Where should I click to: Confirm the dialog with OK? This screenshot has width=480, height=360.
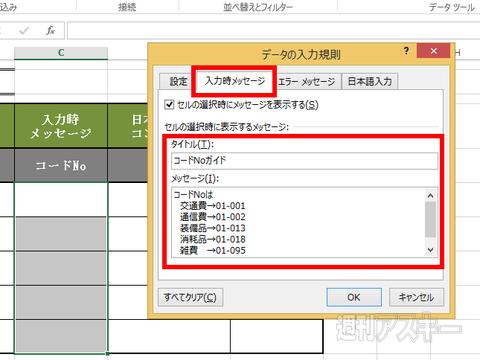pos(354,297)
